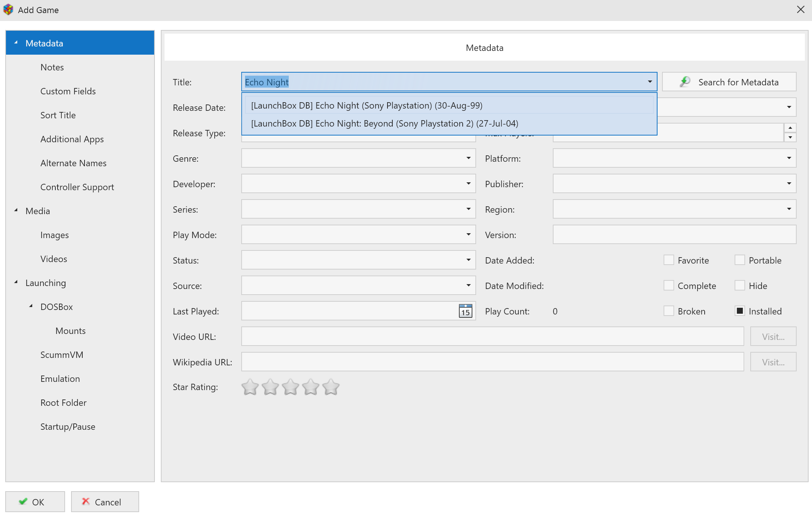The height and width of the screenshot is (517, 812).
Task: Open the Last Played calendar picker icon
Action: (x=465, y=311)
